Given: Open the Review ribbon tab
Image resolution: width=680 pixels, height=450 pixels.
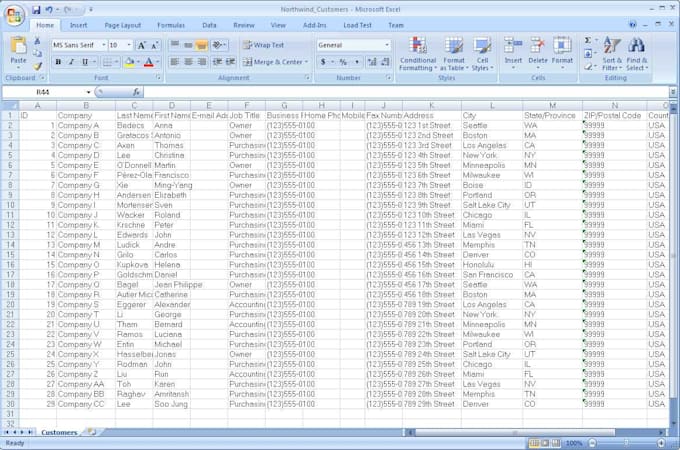Looking at the screenshot, I should point(244,25).
